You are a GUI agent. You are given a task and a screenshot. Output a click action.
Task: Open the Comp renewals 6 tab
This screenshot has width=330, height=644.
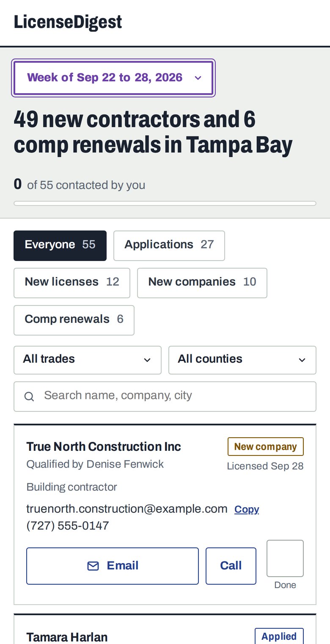pos(74,320)
